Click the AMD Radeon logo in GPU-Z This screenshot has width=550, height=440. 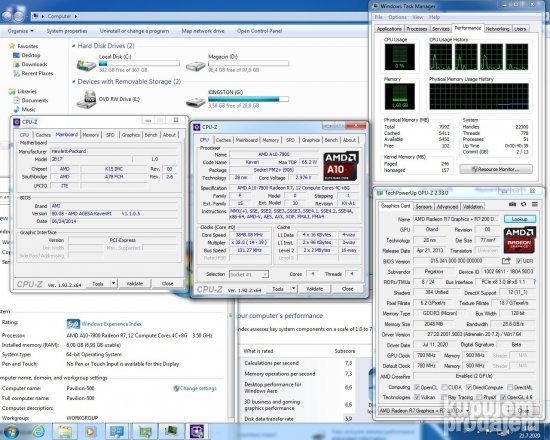point(519,240)
